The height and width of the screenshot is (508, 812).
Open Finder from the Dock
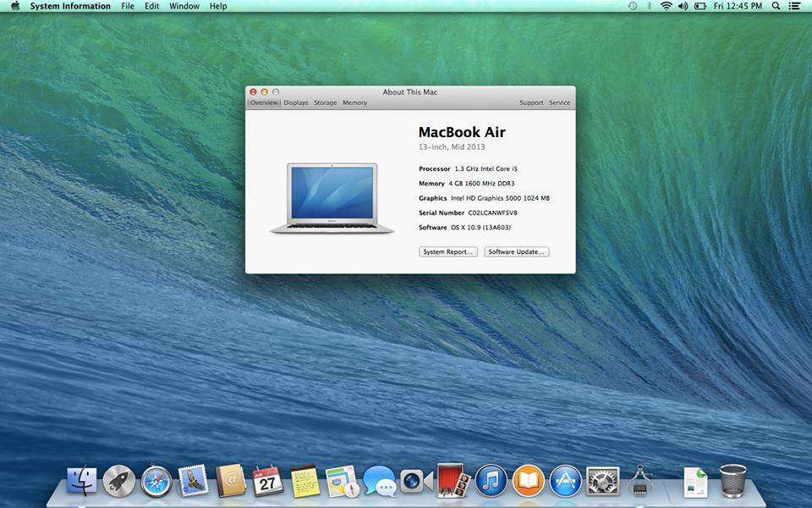(82, 481)
